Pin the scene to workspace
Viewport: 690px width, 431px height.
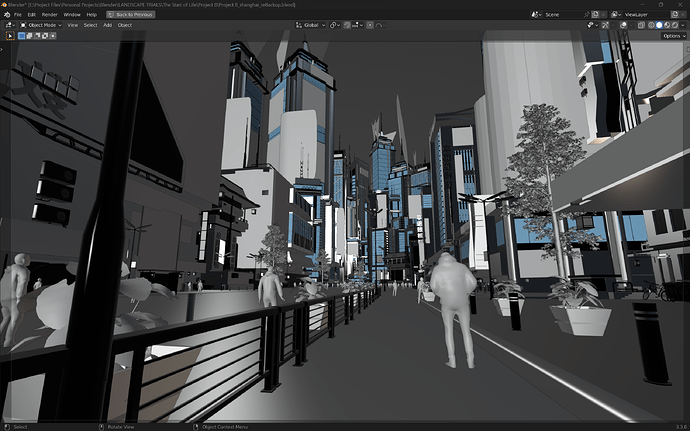click(587, 15)
